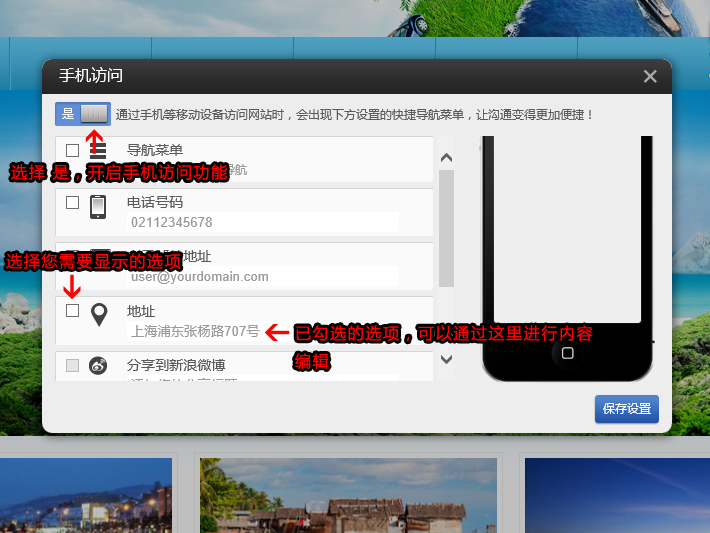Image resolution: width=710 pixels, height=533 pixels.
Task: Click the home button on phone preview
Action: point(567,353)
